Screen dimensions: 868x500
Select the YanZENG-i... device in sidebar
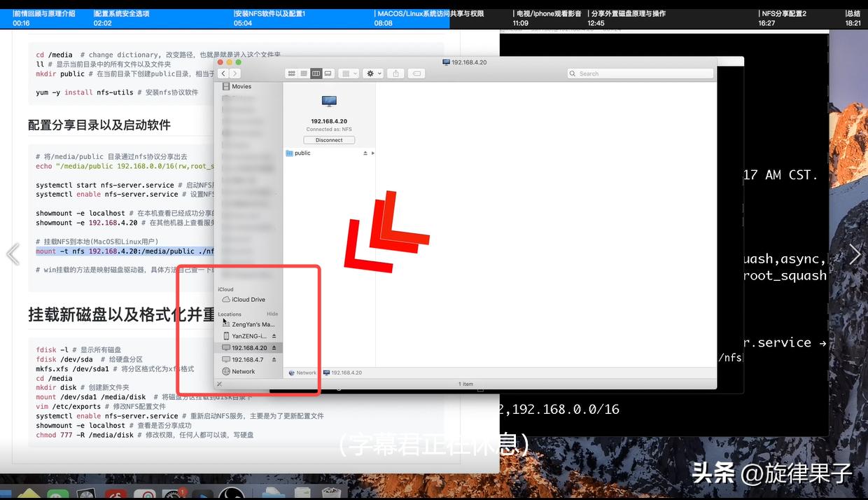tap(245, 336)
